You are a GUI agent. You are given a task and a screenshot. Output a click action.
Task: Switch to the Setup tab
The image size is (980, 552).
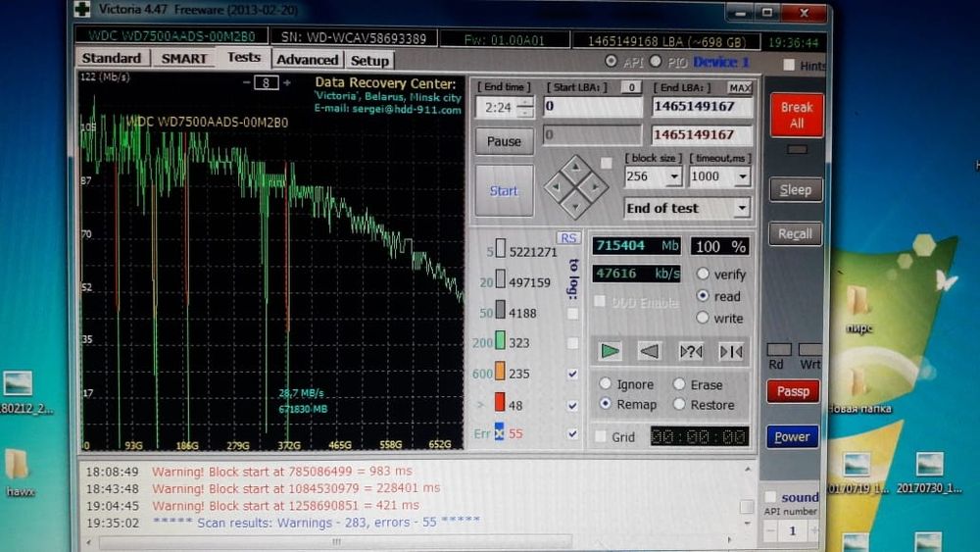pyautogui.click(x=369, y=61)
